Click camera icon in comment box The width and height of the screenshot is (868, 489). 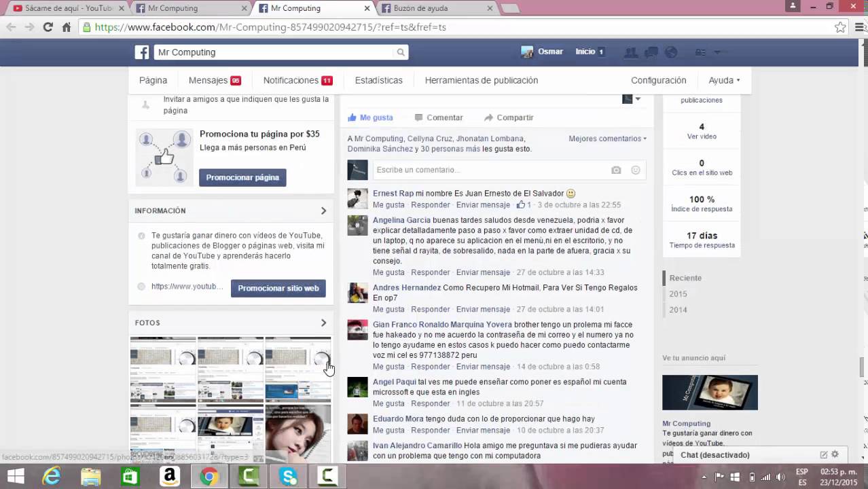click(x=616, y=170)
